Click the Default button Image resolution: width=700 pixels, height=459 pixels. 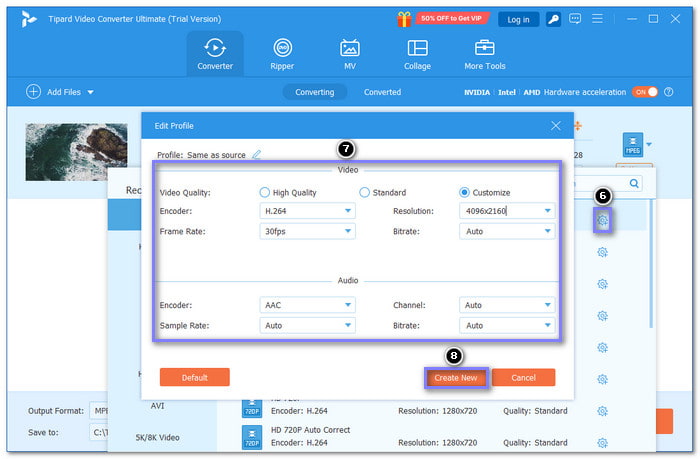click(x=195, y=377)
